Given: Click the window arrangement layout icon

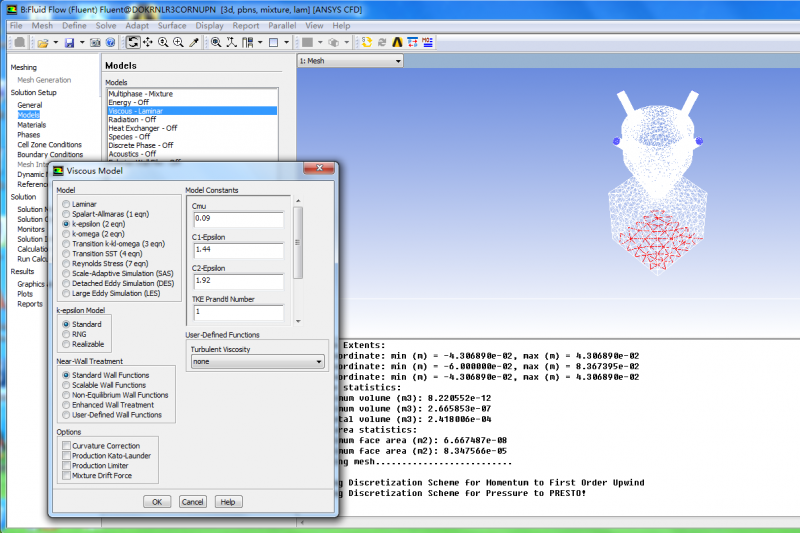Looking at the screenshot, I should click(x=248, y=42).
